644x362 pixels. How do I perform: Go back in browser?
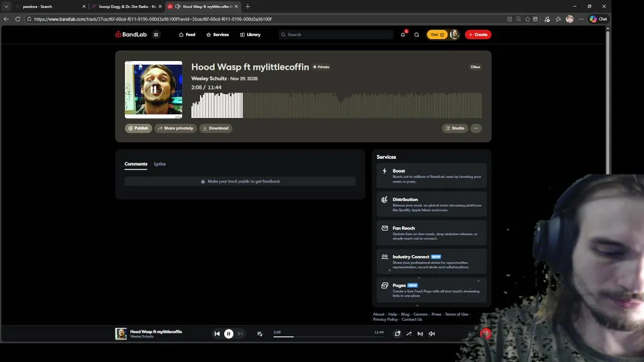click(x=6, y=19)
